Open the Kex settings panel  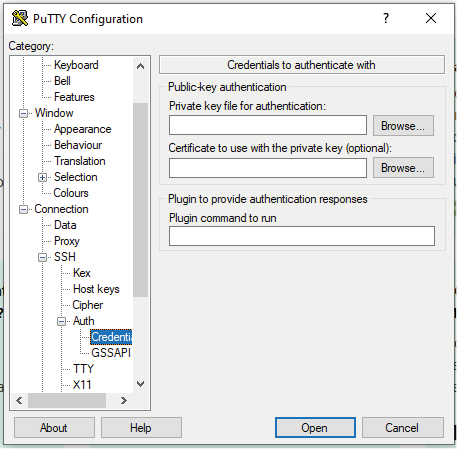[82, 273]
